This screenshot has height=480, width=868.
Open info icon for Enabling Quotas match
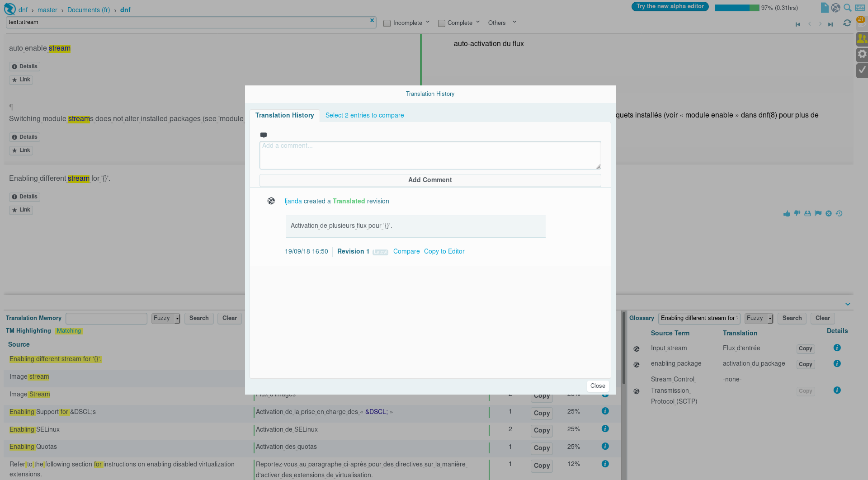pos(605,446)
